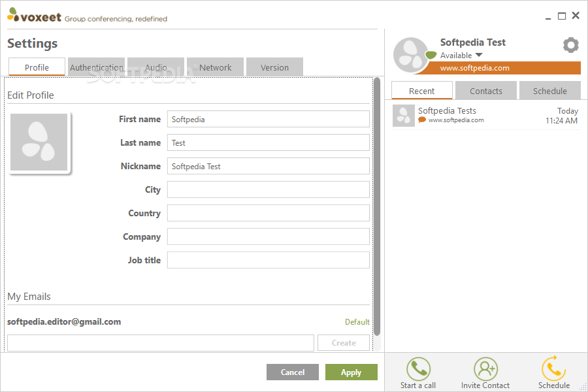Click the City input field
The width and height of the screenshot is (588, 392).
[x=268, y=189]
